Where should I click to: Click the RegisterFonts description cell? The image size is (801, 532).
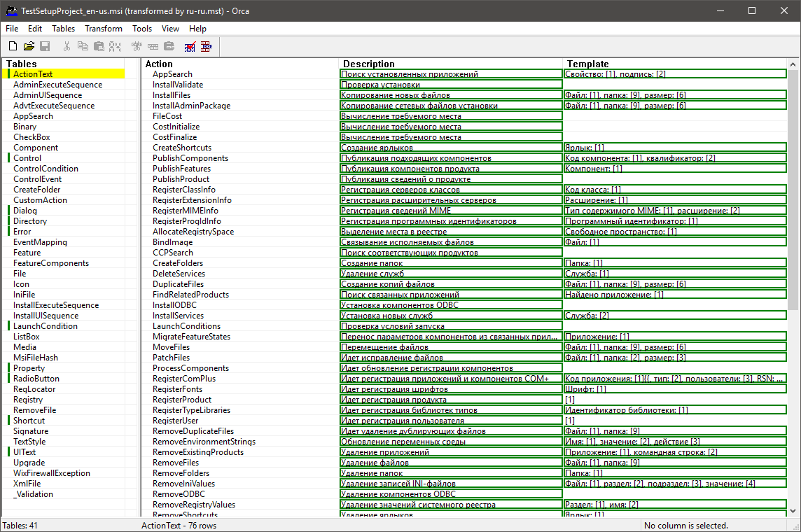click(420, 388)
